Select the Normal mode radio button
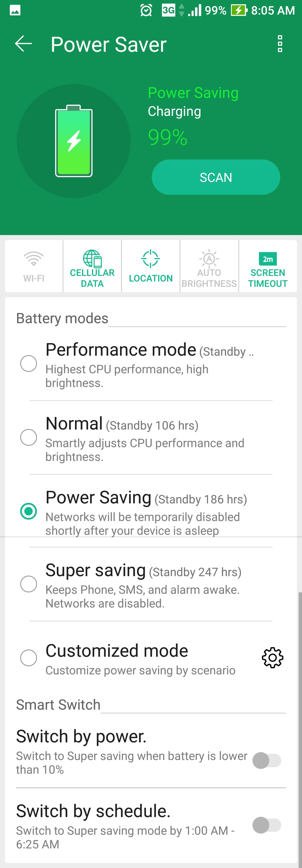The image size is (302, 868). pos(29,437)
